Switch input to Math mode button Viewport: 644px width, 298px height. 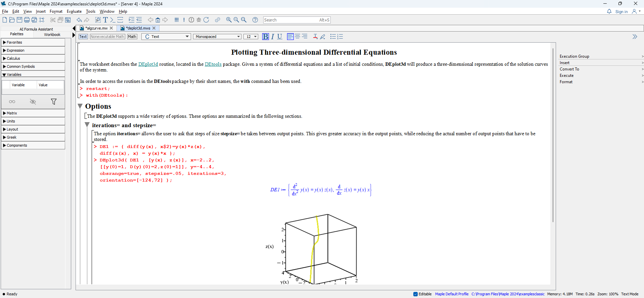tap(132, 37)
